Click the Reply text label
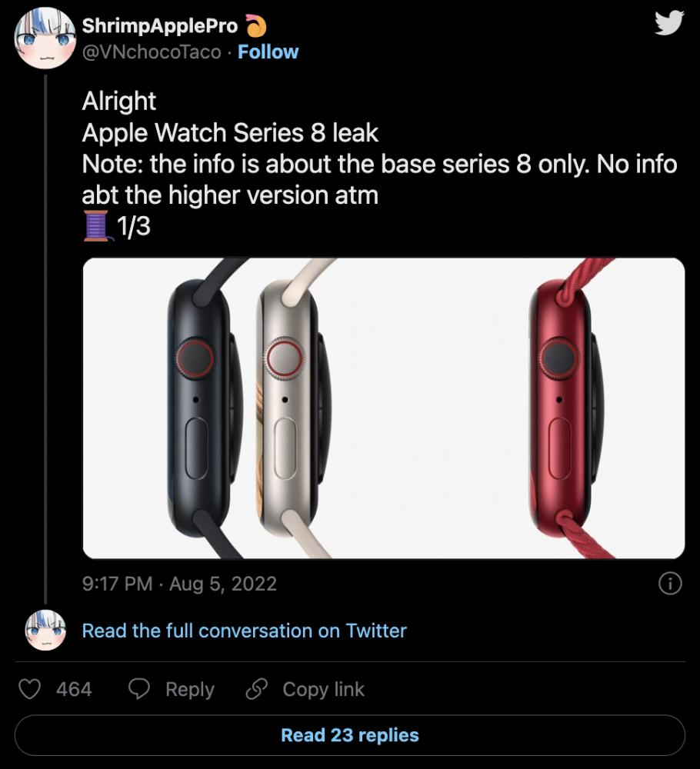Screen dimensions: 700x769 pyautogui.click(x=188, y=689)
